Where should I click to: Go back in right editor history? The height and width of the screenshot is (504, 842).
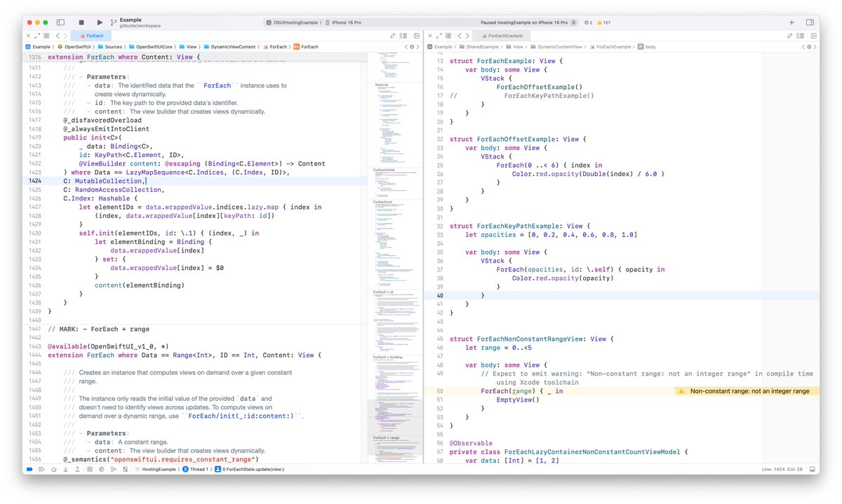[x=460, y=36]
